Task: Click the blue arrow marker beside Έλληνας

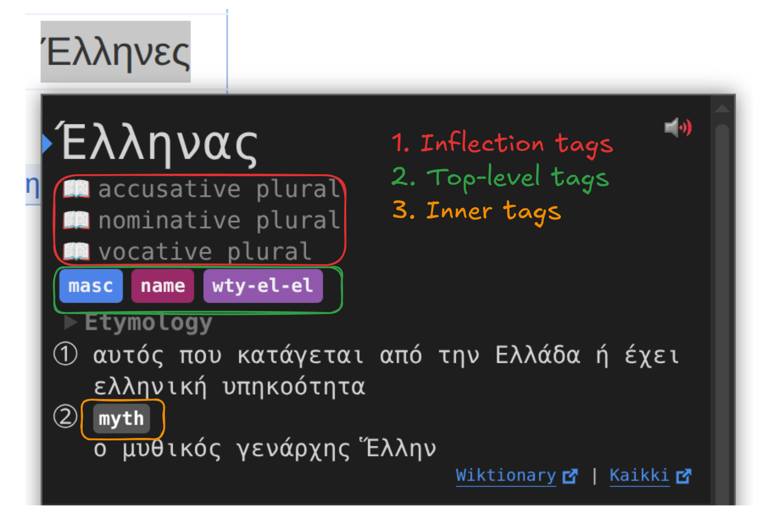Action: click(47, 143)
